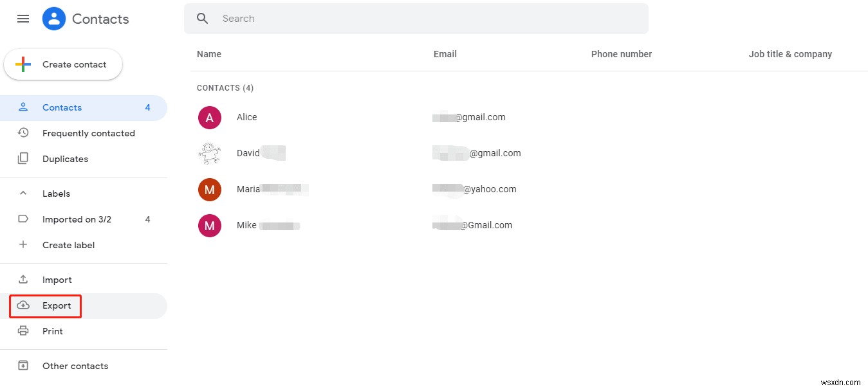Viewport: 868px width, 389px height.
Task: Click Create label in sidebar
Action: [x=68, y=245]
